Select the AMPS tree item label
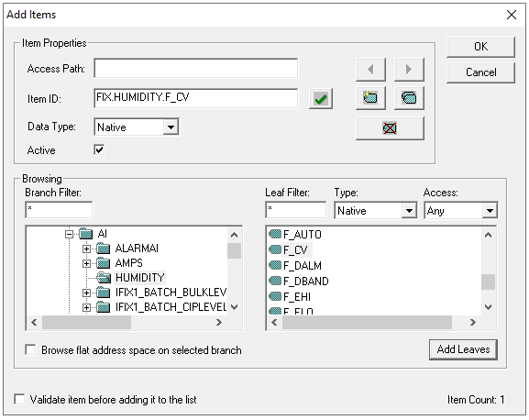Viewport: 529px width, 420px height. pos(129,263)
